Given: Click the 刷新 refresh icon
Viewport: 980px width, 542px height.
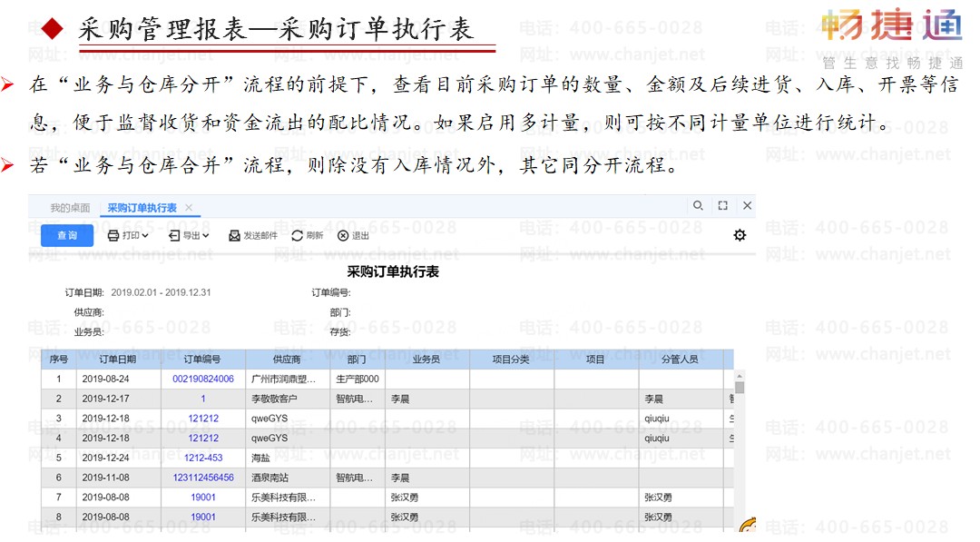Looking at the screenshot, I should [x=298, y=236].
